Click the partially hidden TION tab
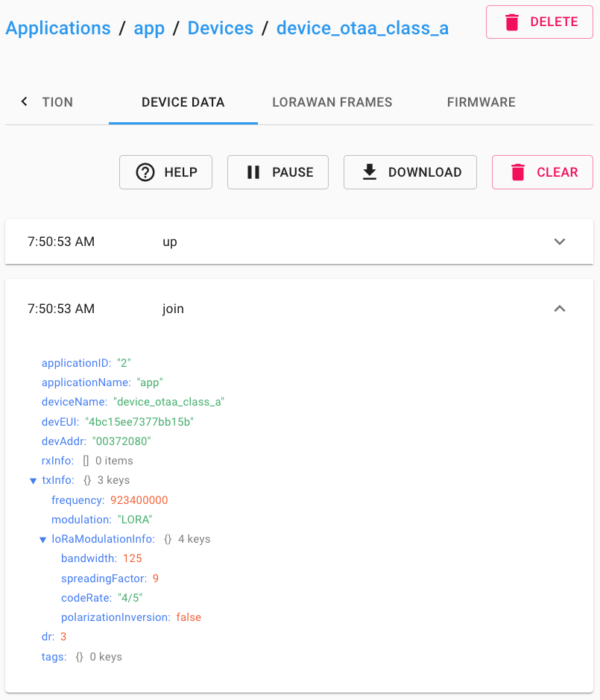Image resolution: width=600 pixels, height=700 pixels. pos(57,102)
